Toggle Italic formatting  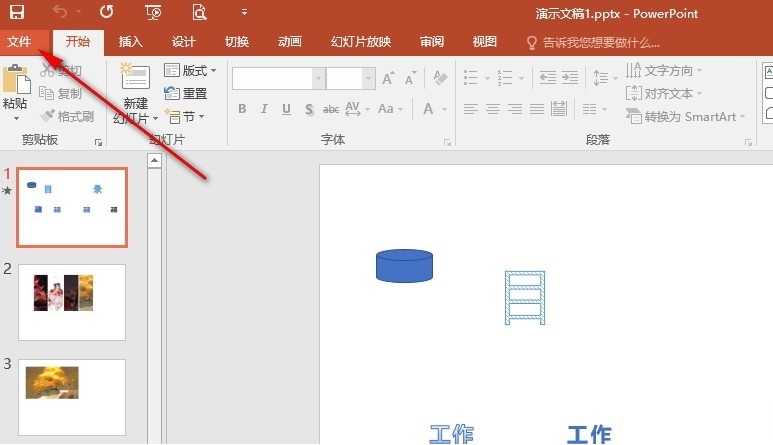pos(265,109)
